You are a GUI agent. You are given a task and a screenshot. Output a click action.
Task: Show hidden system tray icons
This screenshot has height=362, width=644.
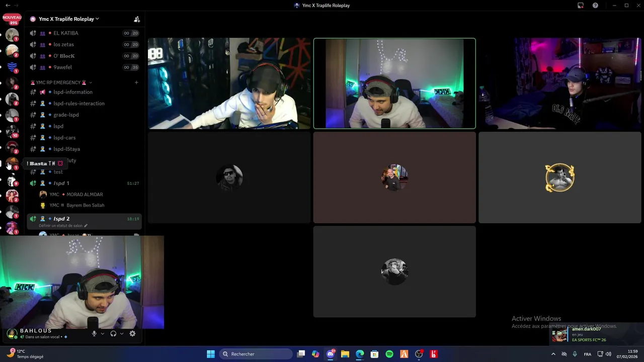tap(553, 354)
